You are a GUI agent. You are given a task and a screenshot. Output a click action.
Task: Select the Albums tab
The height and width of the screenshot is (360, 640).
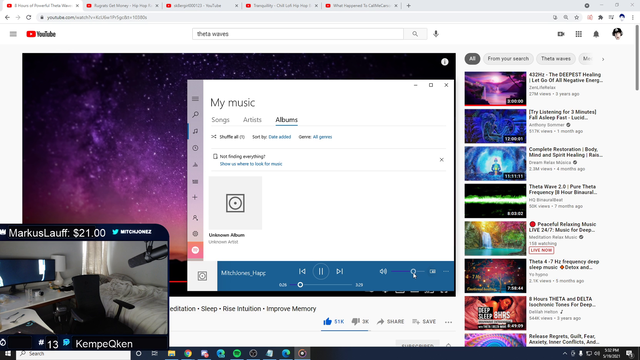286,120
